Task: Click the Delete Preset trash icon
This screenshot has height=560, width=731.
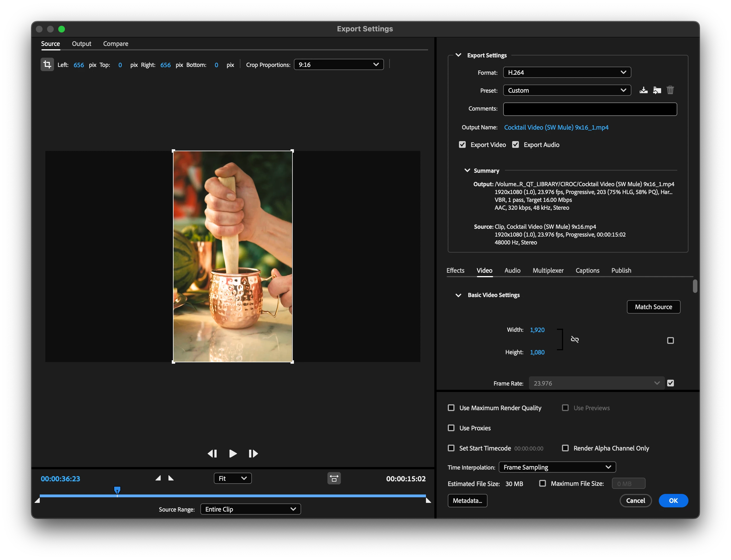Action: click(670, 90)
